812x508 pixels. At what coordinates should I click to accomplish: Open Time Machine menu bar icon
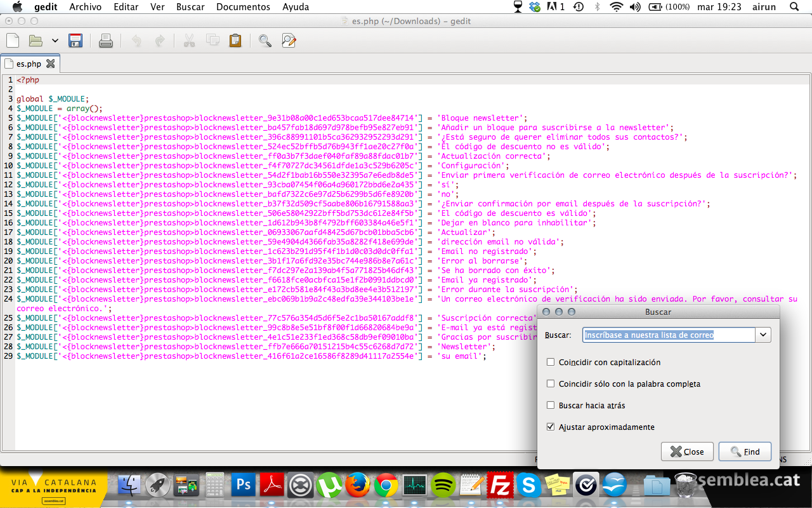pos(579,7)
